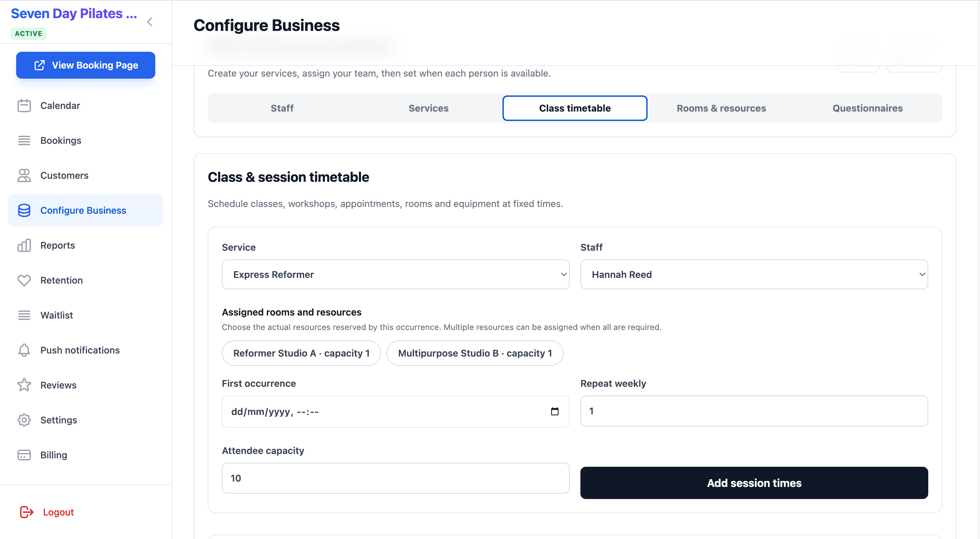Click the View Booking Page button

(x=86, y=65)
